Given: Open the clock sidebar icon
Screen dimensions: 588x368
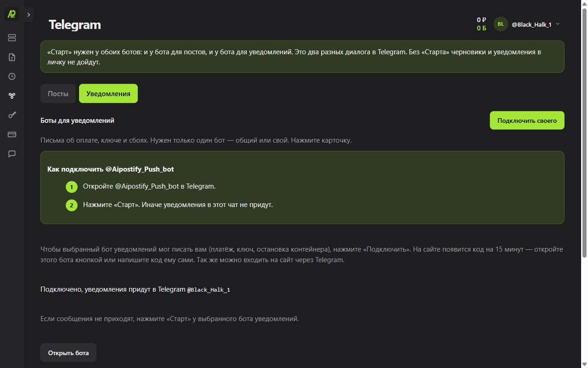Looking at the screenshot, I should click(12, 76).
